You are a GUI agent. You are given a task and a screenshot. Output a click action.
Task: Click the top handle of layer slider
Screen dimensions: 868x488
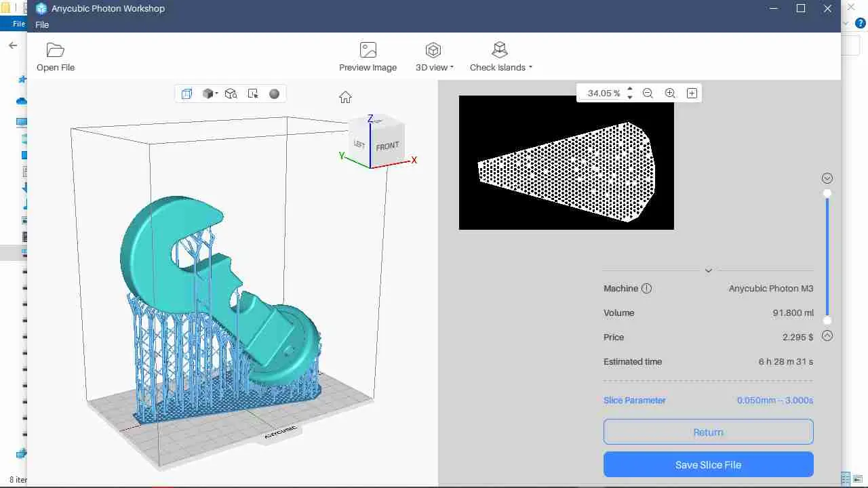click(827, 194)
